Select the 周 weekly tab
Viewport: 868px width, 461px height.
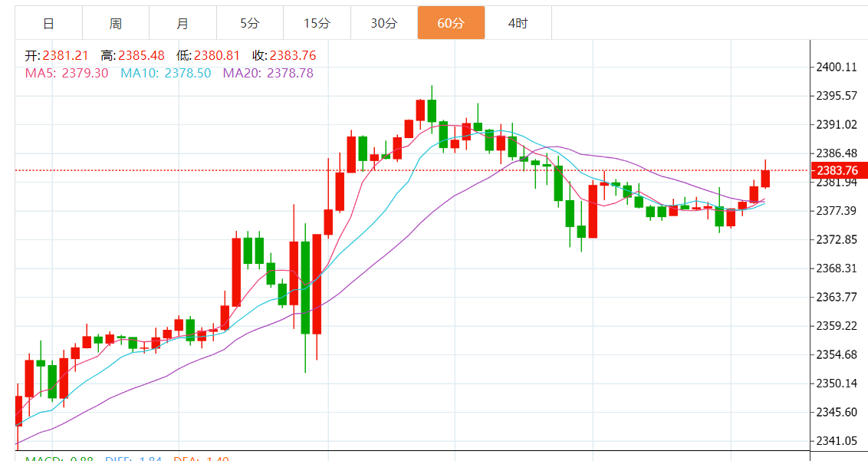click(116, 23)
